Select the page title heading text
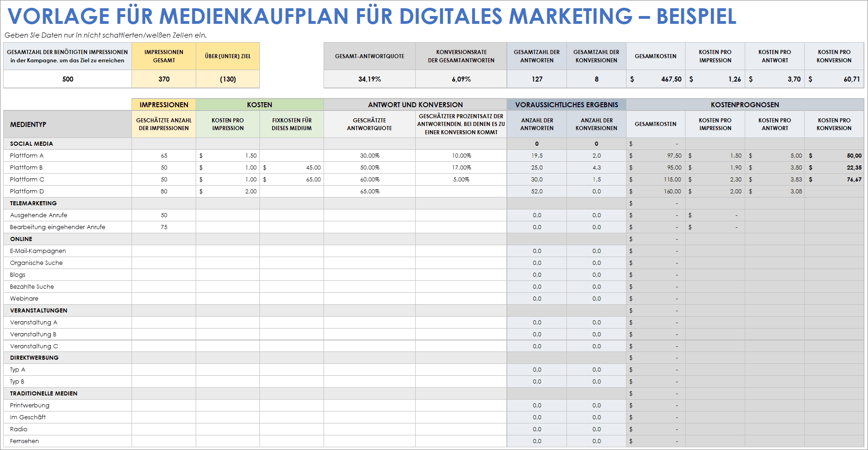 372,16
